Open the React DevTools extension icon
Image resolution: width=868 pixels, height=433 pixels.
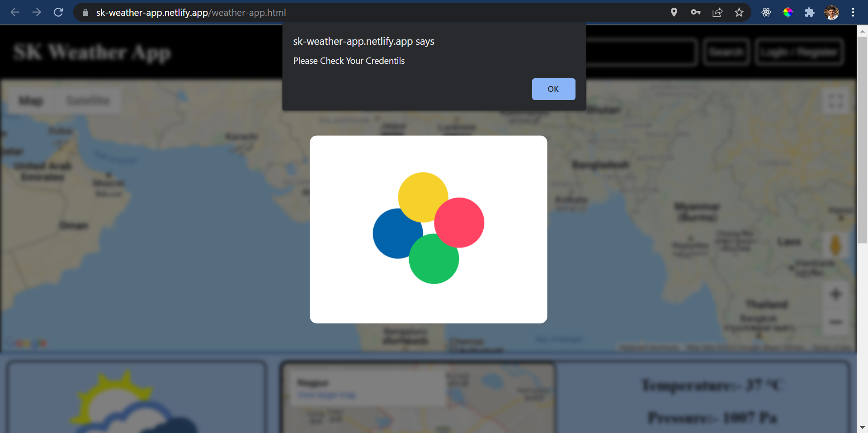[x=766, y=12]
